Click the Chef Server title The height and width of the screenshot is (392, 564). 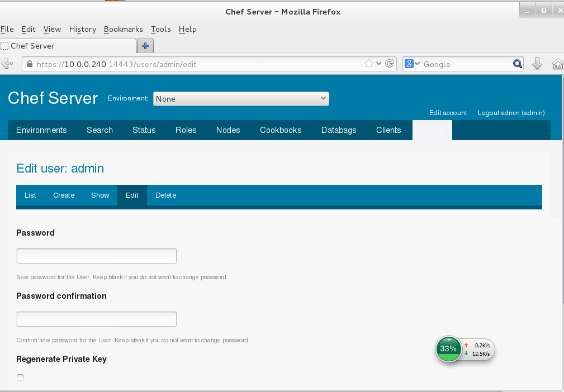53,98
